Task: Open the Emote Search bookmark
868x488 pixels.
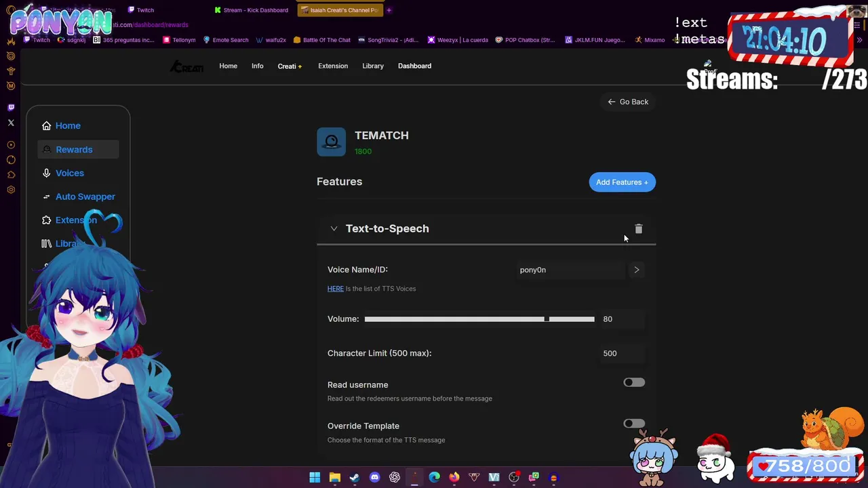Action: (x=226, y=40)
